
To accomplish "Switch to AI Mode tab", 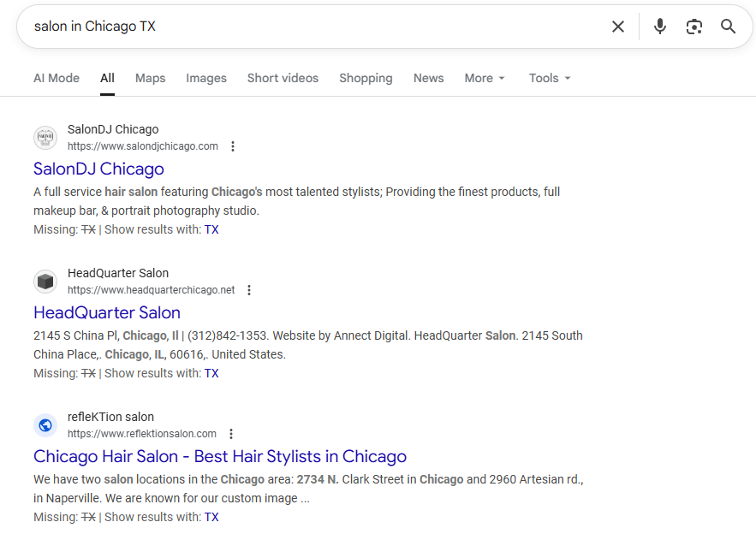I will 57,78.
